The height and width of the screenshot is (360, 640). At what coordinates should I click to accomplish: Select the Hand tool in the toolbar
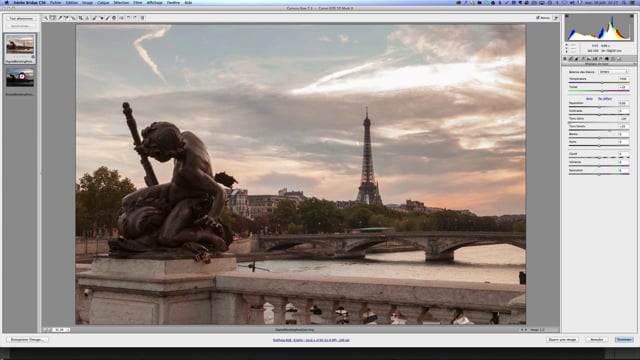(x=52, y=18)
